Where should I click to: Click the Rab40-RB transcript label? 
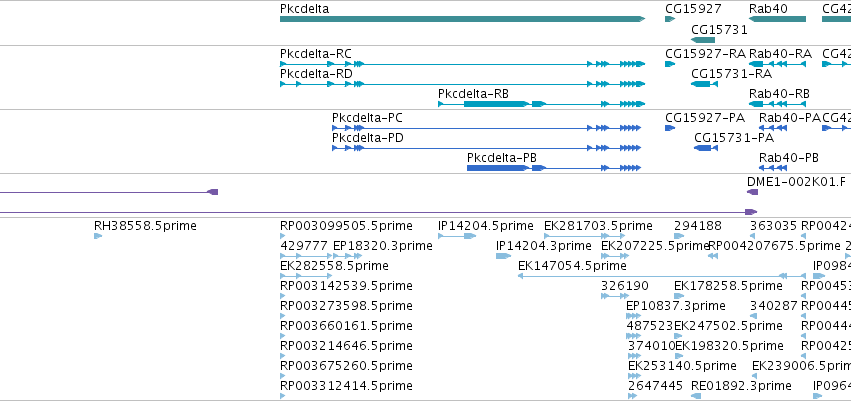[x=779, y=93]
